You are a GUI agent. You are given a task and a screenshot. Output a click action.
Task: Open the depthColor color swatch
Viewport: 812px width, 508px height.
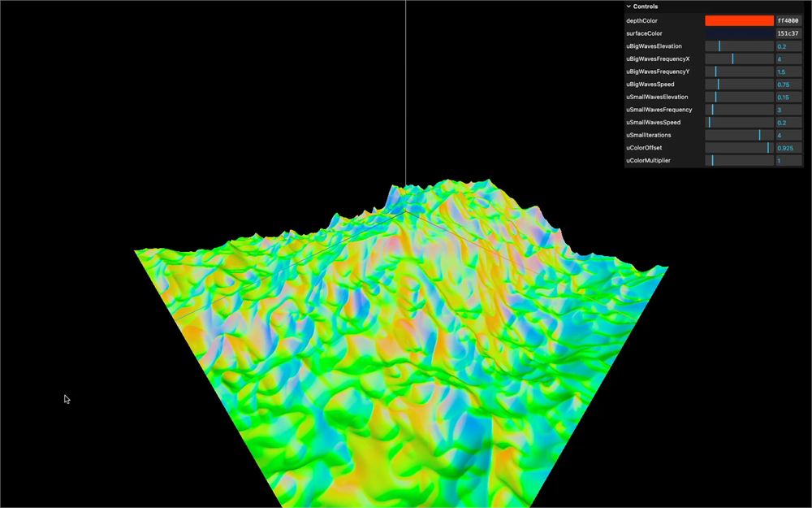[x=739, y=21]
